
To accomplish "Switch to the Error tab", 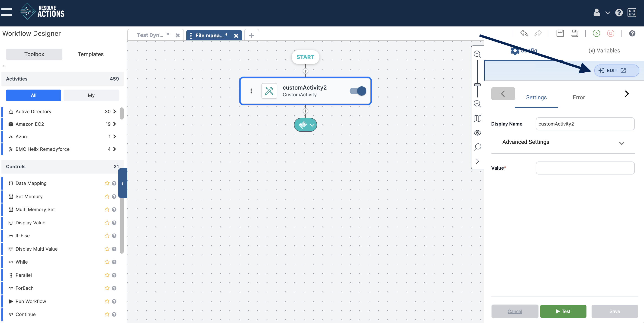I will coord(579,97).
